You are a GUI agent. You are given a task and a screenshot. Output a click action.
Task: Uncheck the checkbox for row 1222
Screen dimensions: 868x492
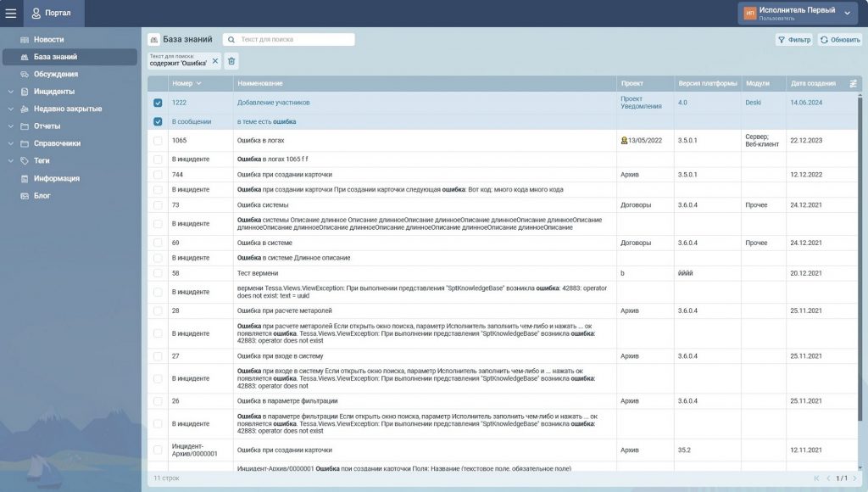pos(158,103)
